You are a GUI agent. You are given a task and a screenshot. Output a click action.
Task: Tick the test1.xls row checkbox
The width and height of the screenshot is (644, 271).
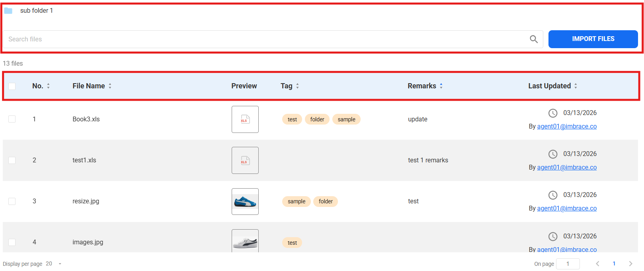coord(12,160)
